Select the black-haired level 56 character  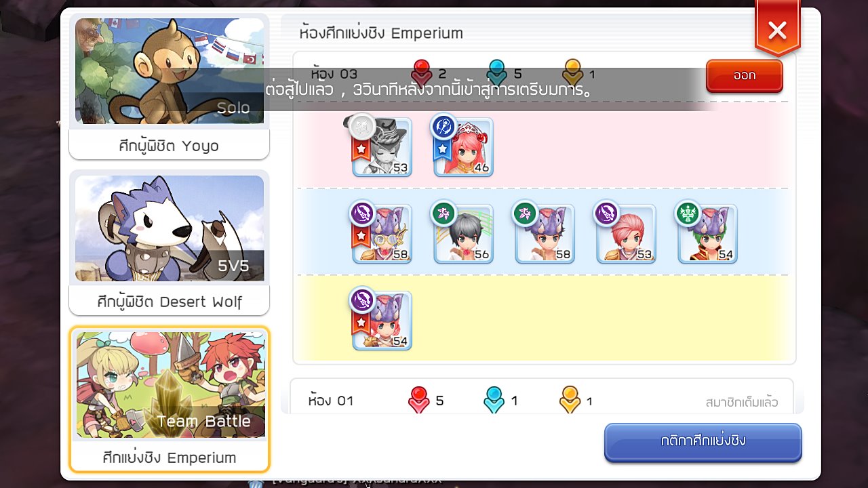click(463, 234)
